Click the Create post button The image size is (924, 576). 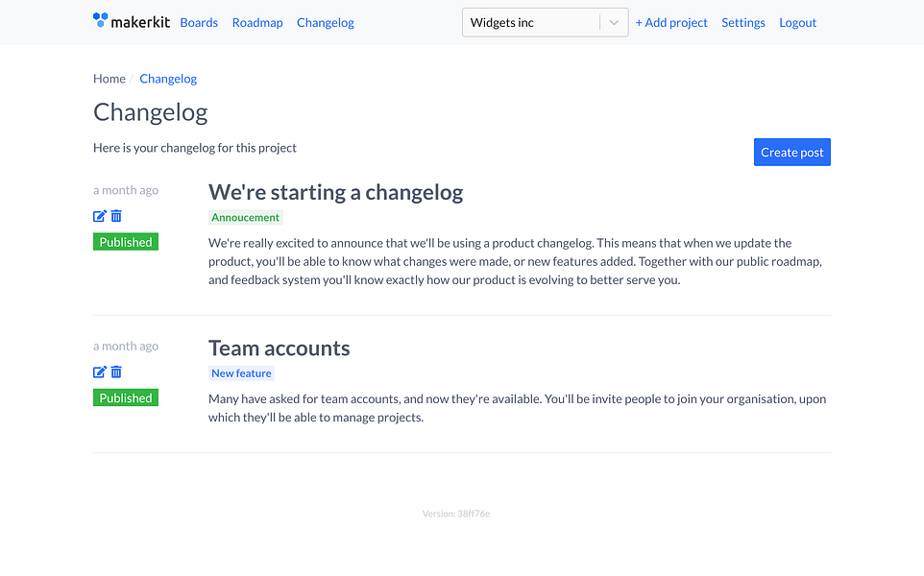792,152
